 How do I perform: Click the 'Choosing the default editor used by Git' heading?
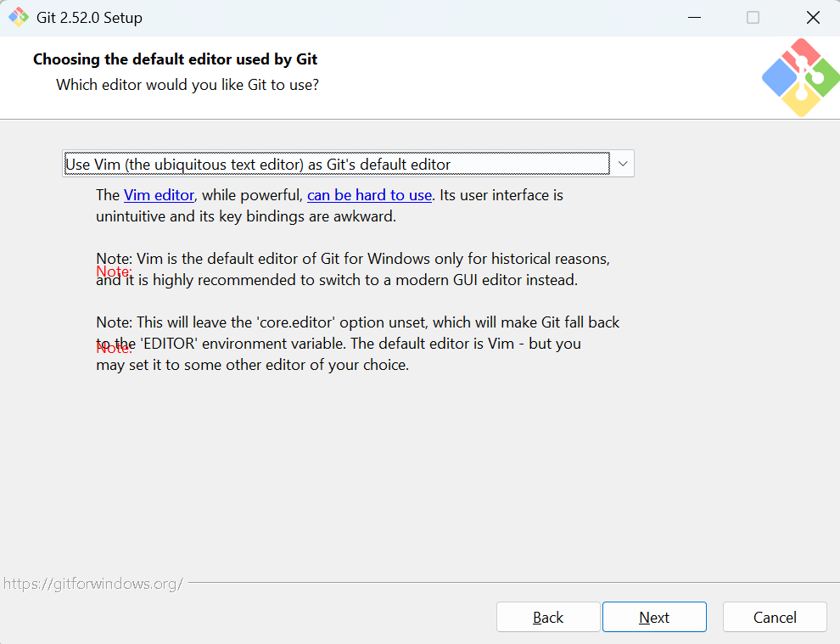point(175,59)
